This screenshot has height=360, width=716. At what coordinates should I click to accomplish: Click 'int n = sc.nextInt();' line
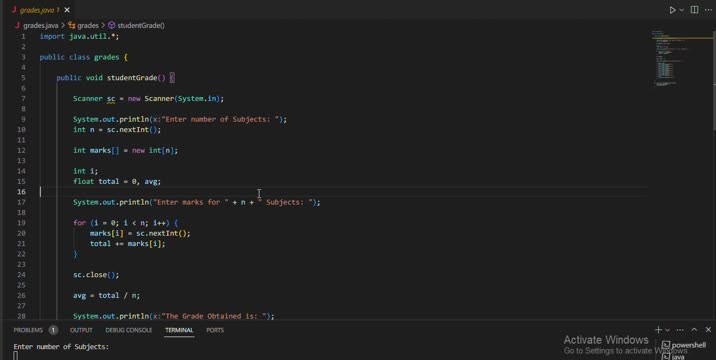[117, 130]
